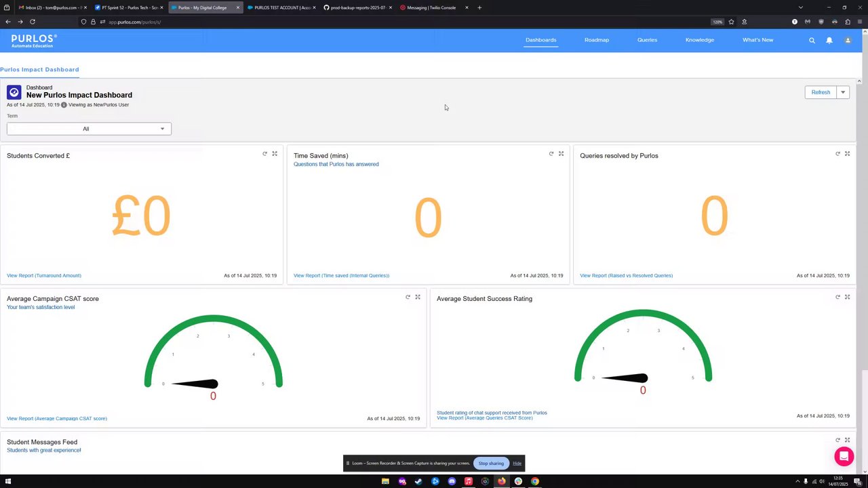This screenshot has width=868, height=488.
Task: Open View Report (Turnaround Amount)
Action: coord(44,276)
